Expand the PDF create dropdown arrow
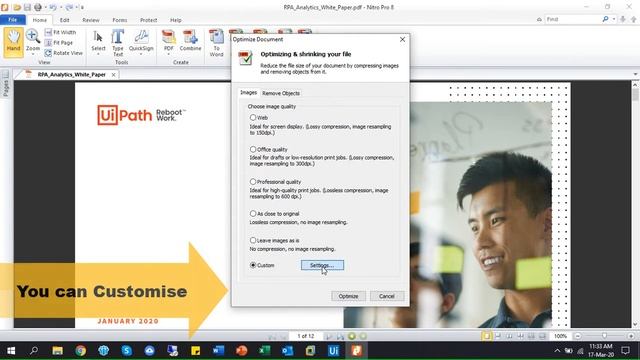640x360 pixels. [169, 54]
